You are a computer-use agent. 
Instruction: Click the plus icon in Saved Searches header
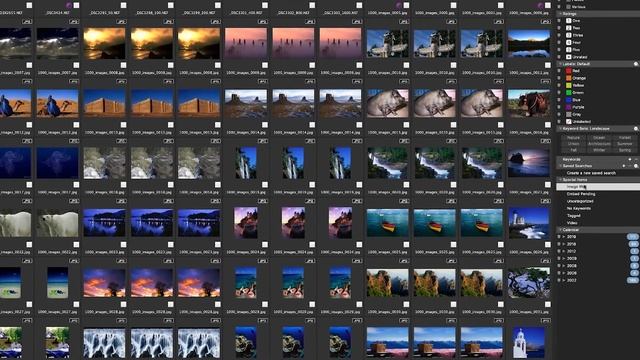(x=624, y=166)
